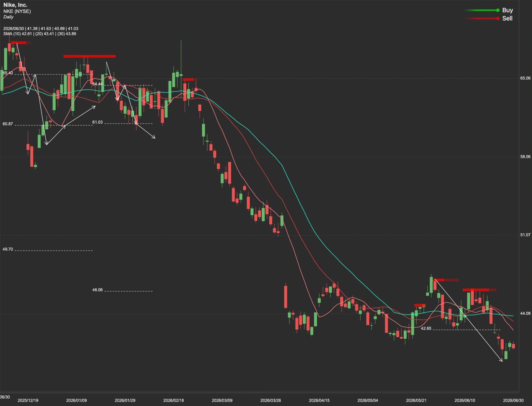532x406 pixels.
Task: Select the 58.06 price axis label
Action: 525,156
